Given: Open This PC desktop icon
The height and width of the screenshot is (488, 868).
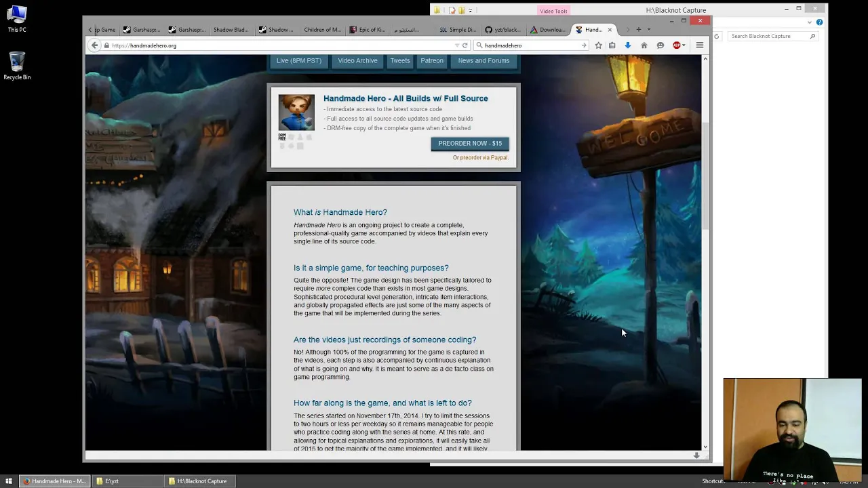Looking at the screenshot, I should [17, 20].
